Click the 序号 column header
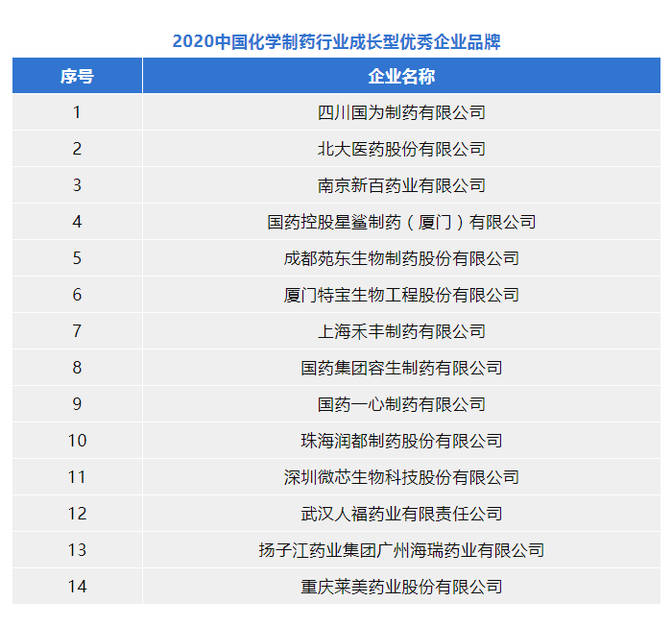 [77, 76]
